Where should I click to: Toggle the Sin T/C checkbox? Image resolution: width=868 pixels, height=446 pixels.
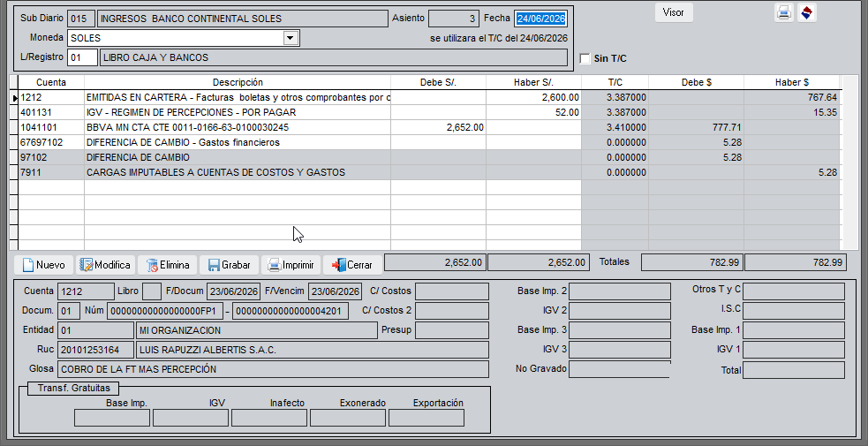coord(585,58)
